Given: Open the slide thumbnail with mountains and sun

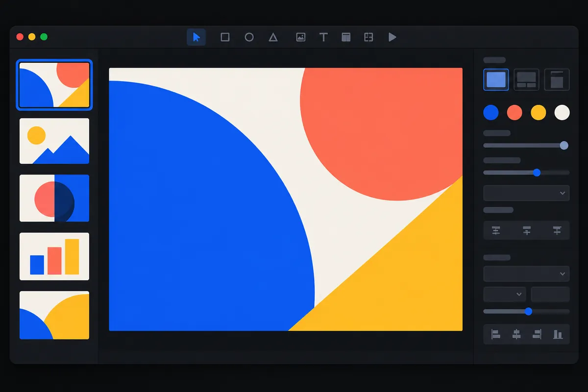Looking at the screenshot, I should pyautogui.click(x=54, y=141).
